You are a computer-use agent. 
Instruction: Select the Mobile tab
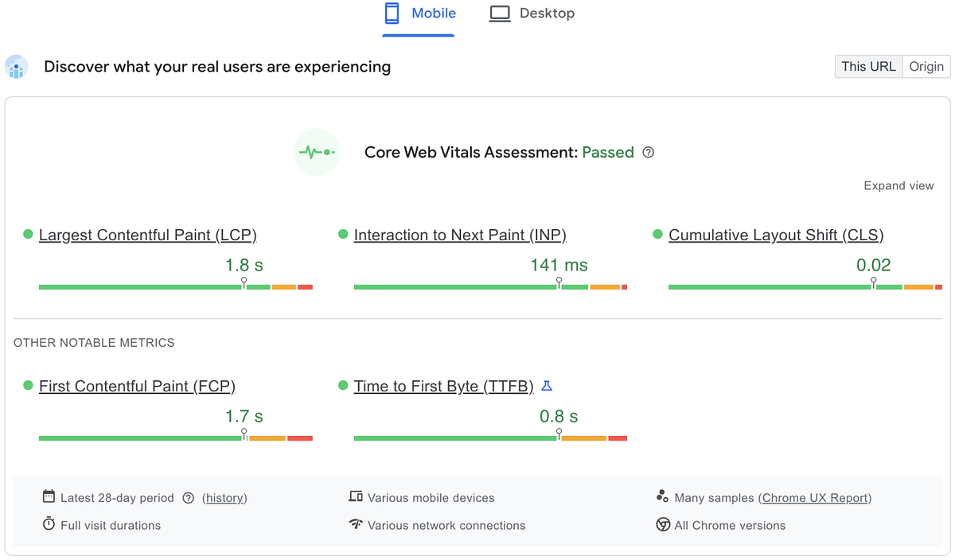tap(419, 13)
